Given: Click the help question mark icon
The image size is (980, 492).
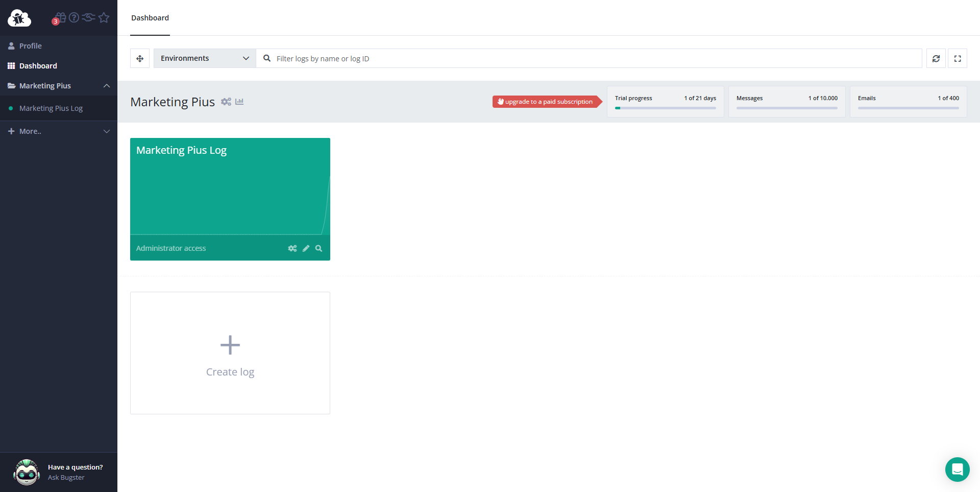Looking at the screenshot, I should point(74,18).
